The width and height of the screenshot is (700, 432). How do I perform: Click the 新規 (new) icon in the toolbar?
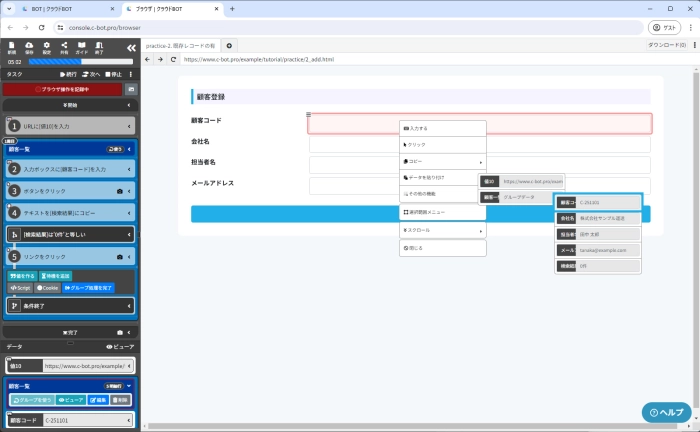[10, 47]
